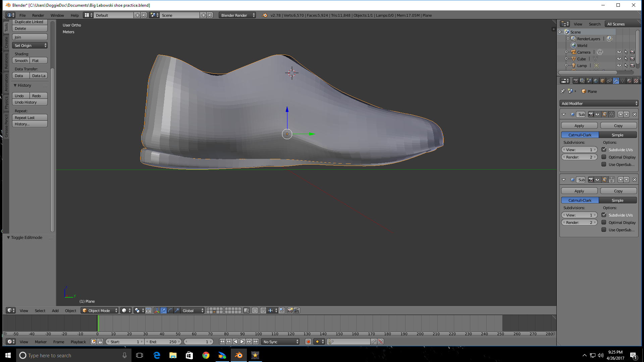Open the Blender Render engine dropdown
Screen dimensions: 644x362
(237, 15)
